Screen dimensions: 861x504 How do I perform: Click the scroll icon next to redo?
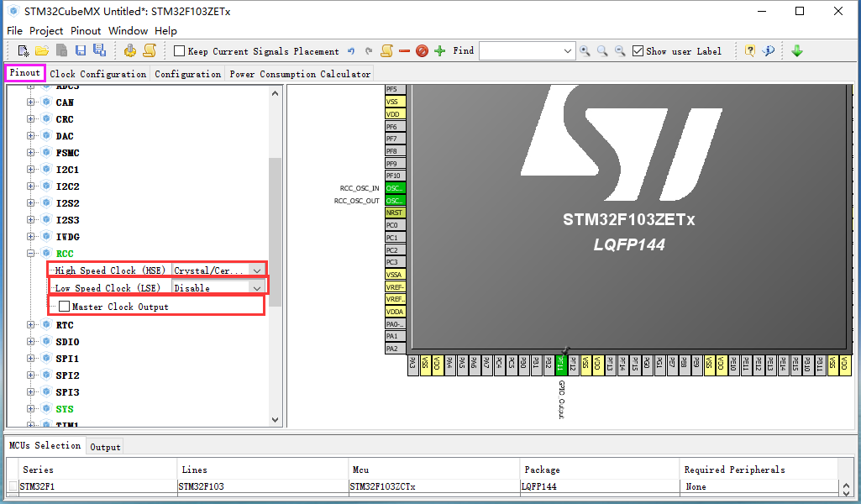click(386, 50)
